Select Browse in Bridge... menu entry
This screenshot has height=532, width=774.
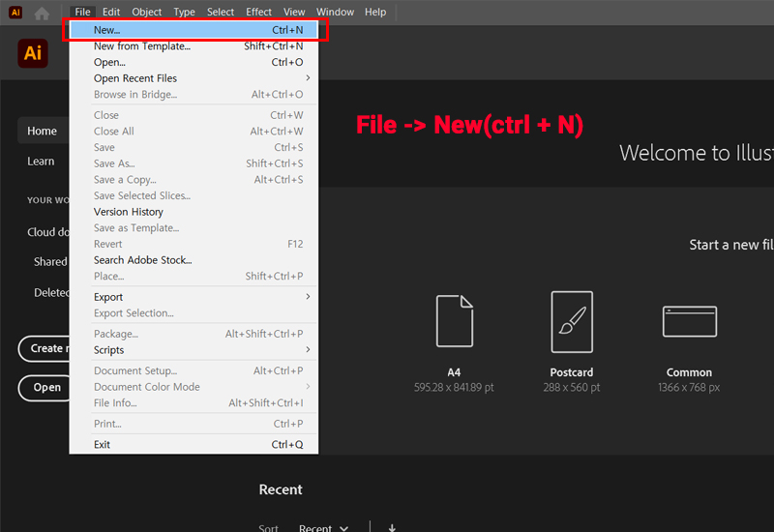(x=194, y=94)
